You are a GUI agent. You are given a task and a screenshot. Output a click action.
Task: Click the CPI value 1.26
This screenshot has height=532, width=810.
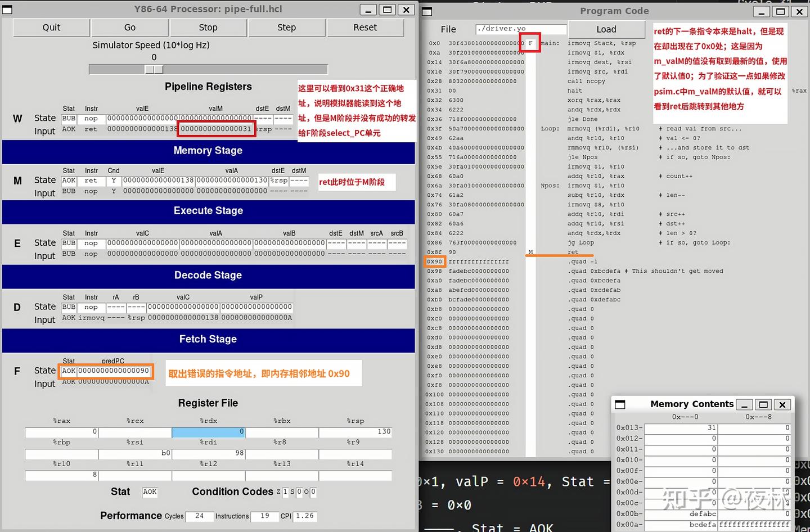(305, 516)
